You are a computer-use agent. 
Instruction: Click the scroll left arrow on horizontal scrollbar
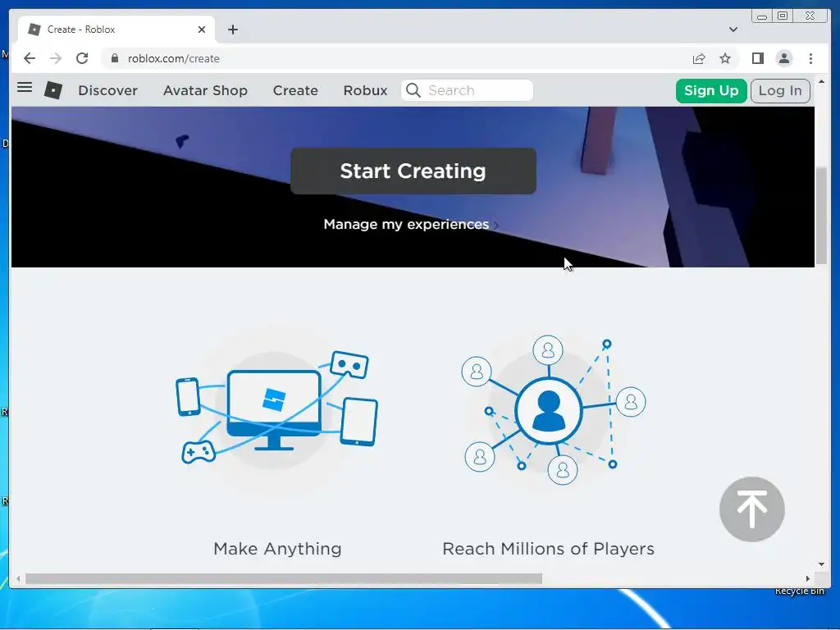click(x=18, y=578)
